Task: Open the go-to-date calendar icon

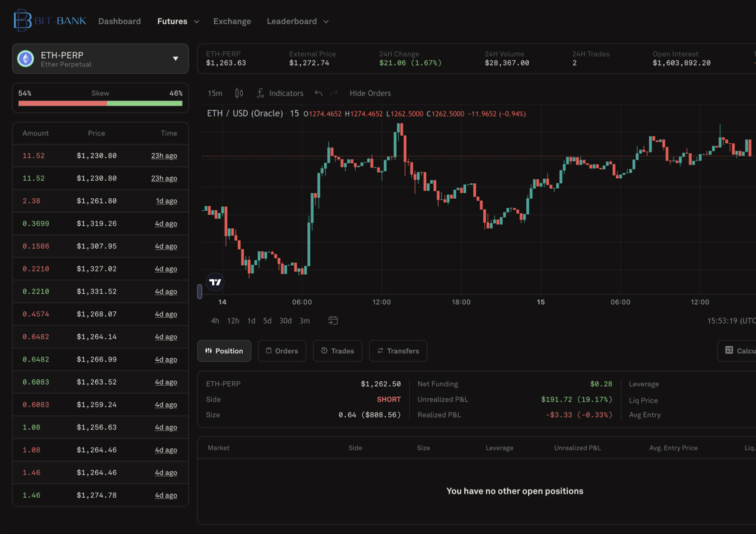Action: [333, 320]
